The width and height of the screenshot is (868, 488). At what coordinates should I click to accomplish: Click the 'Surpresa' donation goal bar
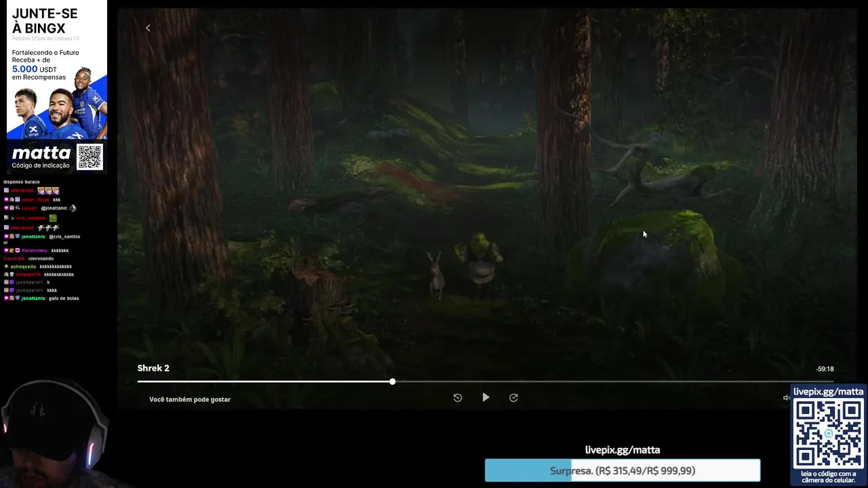pos(623,470)
